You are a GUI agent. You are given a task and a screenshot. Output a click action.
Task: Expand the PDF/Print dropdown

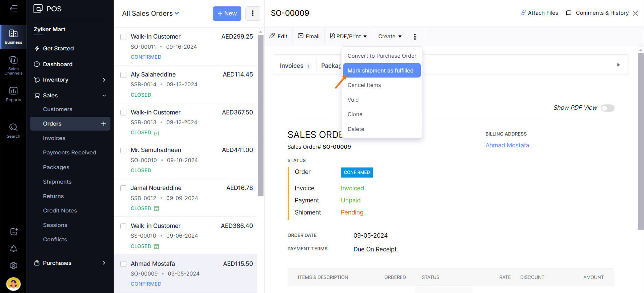click(x=349, y=36)
